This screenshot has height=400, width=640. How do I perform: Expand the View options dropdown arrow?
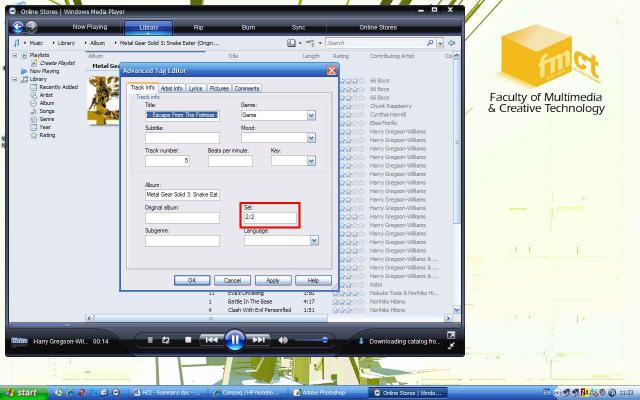[x=320, y=43]
